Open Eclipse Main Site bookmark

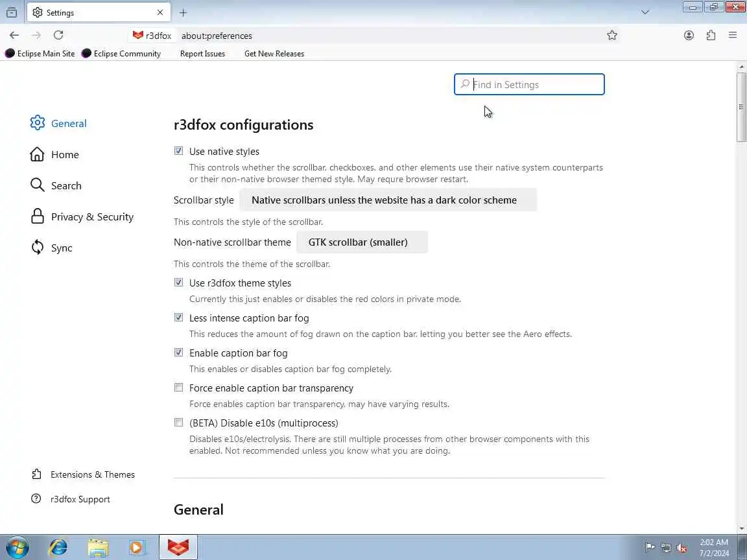point(40,54)
